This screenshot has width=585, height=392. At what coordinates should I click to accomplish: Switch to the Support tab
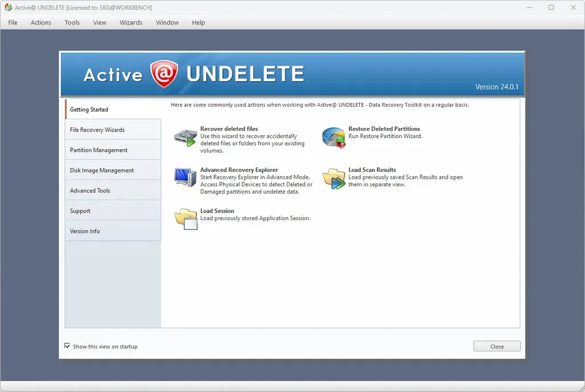point(113,210)
